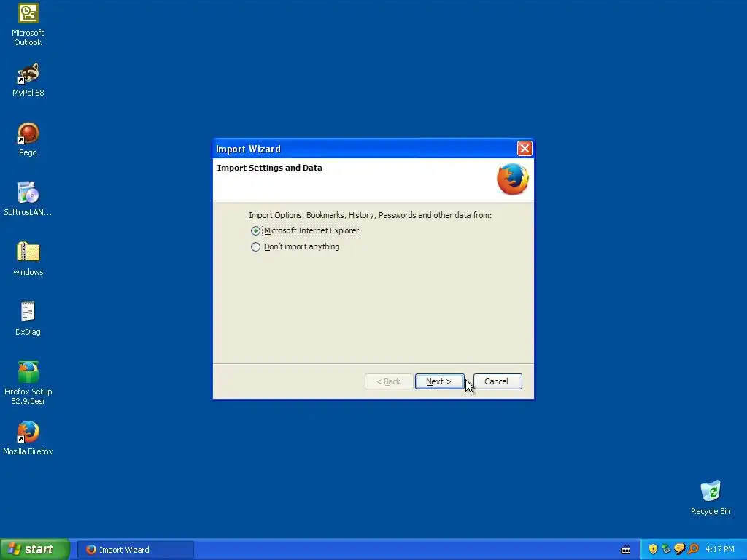Select the Microsoft Internet Explorer radio option
The width and height of the screenshot is (747, 560).
(305, 230)
